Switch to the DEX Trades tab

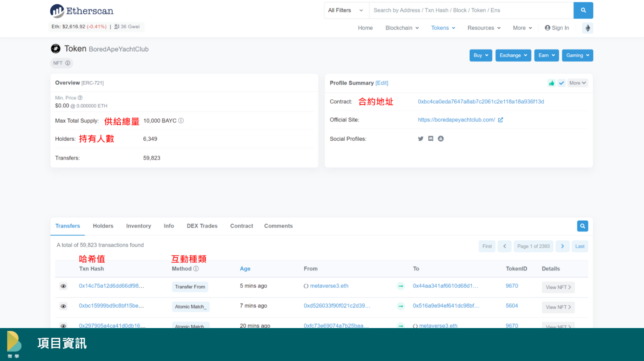coord(202,226)
